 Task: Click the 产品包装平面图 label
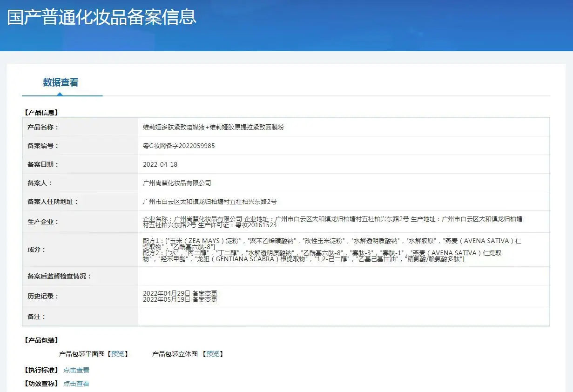tap(82, 354)
